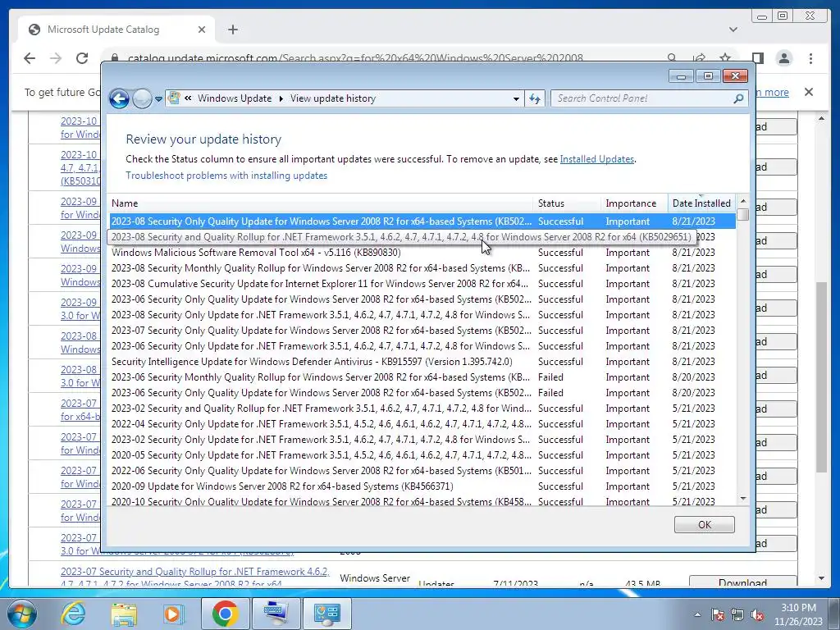Open Windows Explorer from taskbar
The width and height of the screenshot is (840, 630).
[x=124, y=614]
